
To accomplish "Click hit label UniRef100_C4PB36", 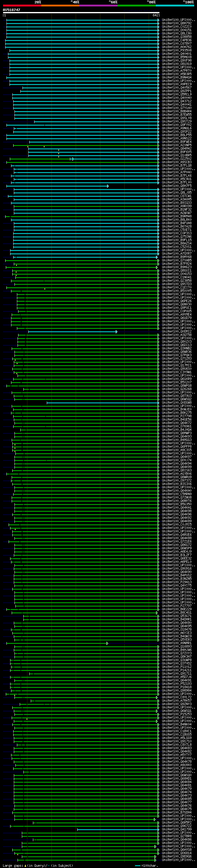I will point(177,40).
